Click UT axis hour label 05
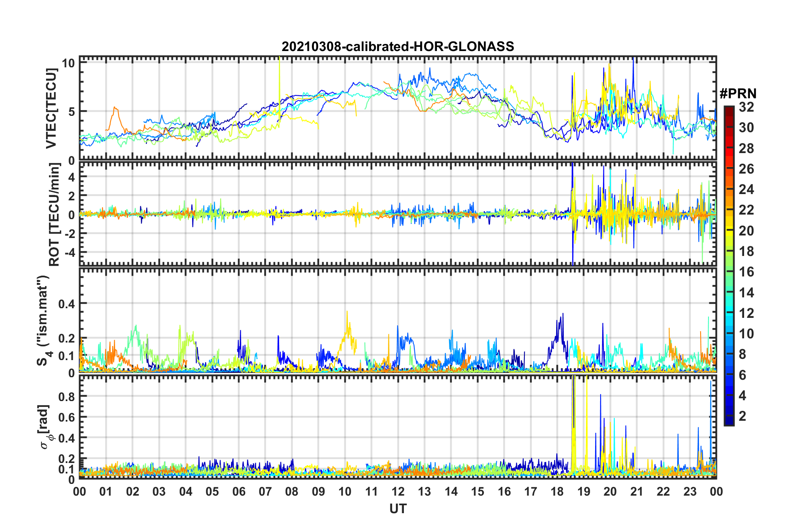796x532 pixels. 212,491
